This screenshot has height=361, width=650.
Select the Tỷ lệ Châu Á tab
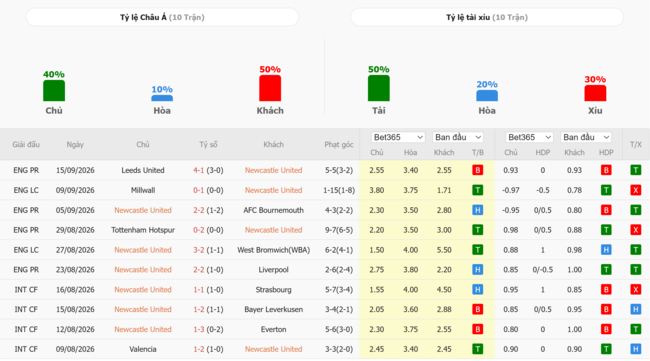pos(162,17)
